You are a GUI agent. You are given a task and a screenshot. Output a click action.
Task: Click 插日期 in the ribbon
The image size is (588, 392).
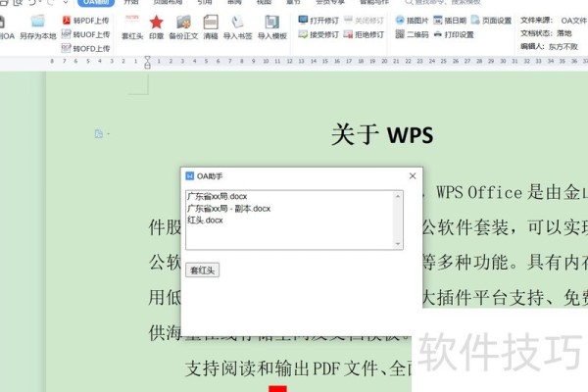(x=450, y=21)
